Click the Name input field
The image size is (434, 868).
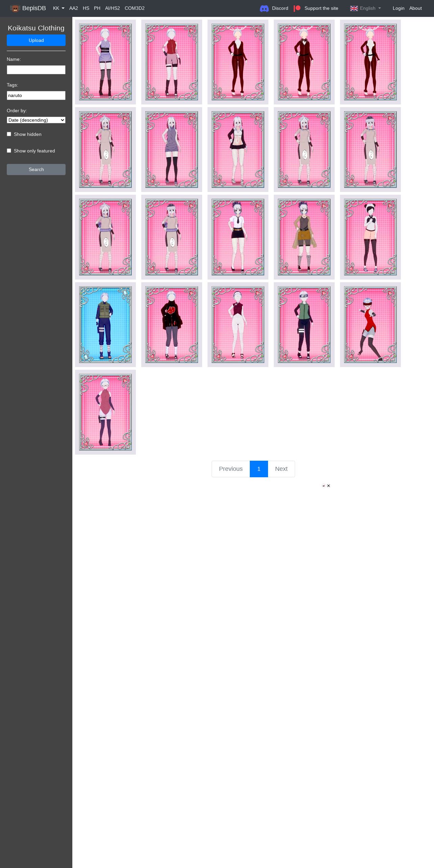[36, 70]
